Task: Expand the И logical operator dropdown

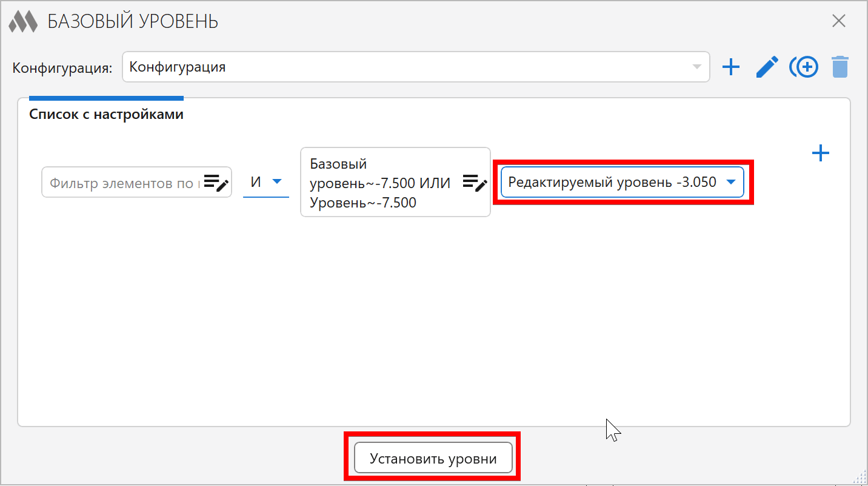Action: (266, 182)
